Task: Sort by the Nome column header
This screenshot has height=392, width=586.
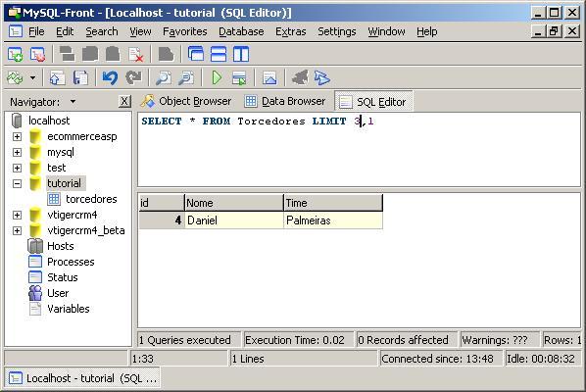Action: (x=234, y=203)
